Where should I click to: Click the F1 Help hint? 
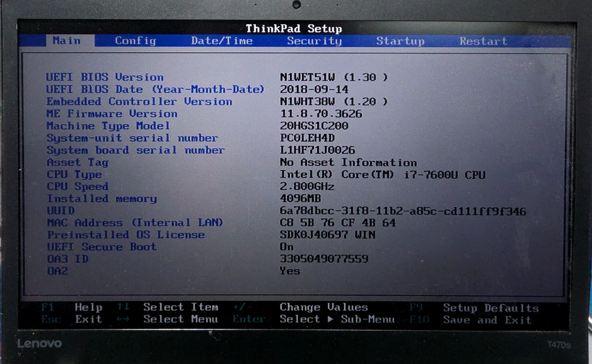click(72, 308)
